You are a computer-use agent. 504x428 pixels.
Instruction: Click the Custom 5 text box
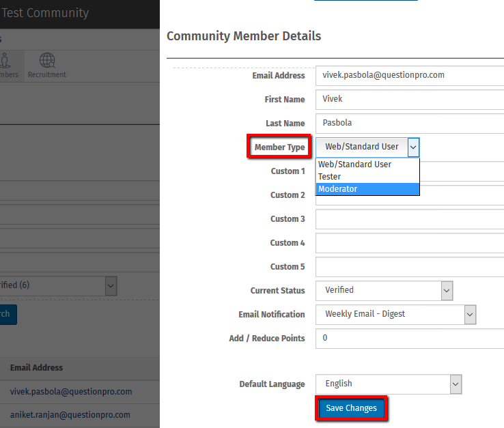(x=410, y=267)
